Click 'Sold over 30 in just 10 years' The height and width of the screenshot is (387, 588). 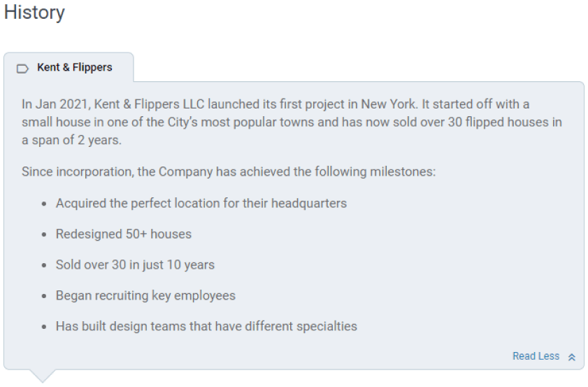coord(136,265)
